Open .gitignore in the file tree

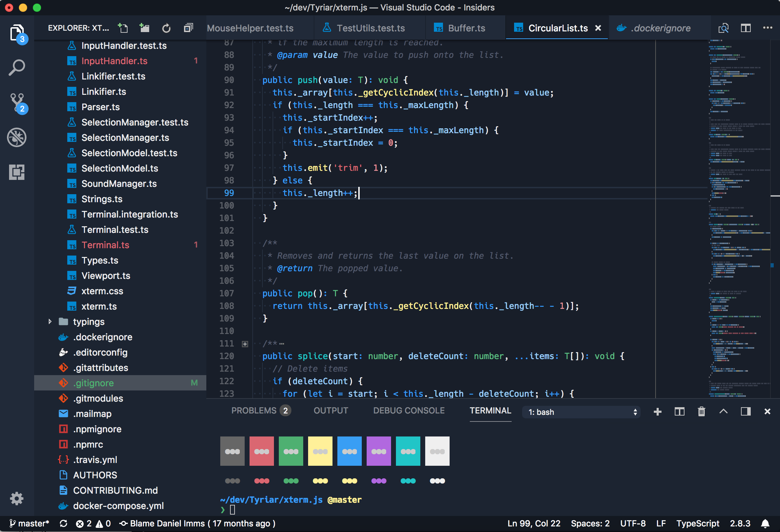pyautogui.click(x=120, y=383)
